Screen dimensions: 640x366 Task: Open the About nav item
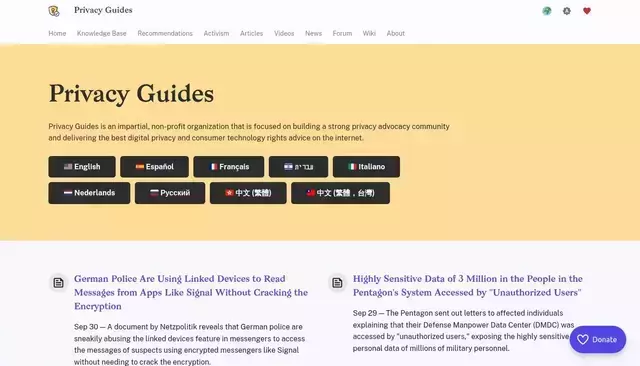pos(396,33)
